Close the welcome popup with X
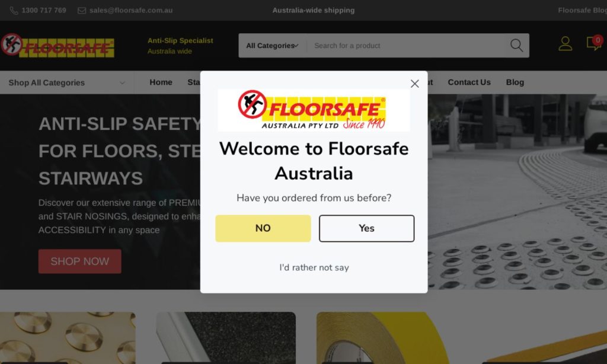The width and height of the screenshot is (607, 364). click(414, 84)
